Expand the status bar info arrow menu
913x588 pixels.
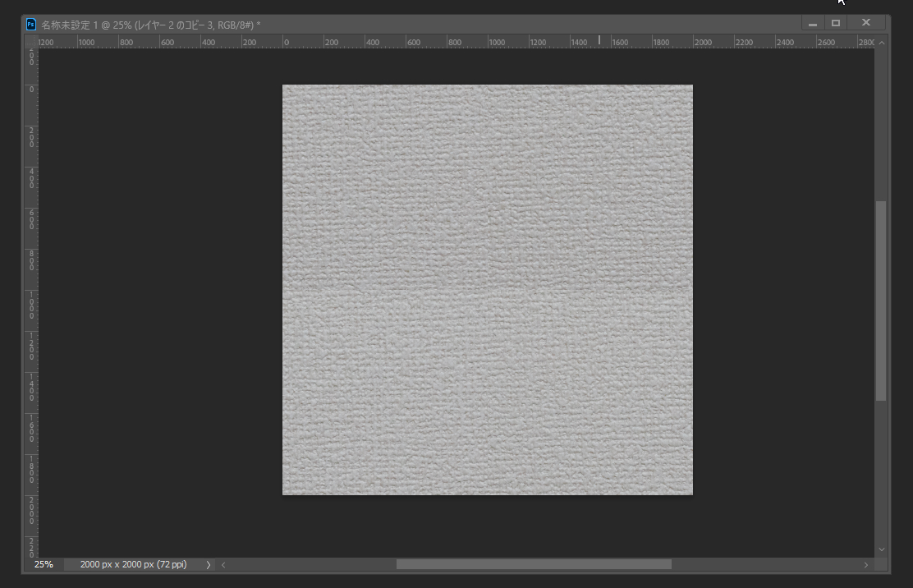pos(209,565)
